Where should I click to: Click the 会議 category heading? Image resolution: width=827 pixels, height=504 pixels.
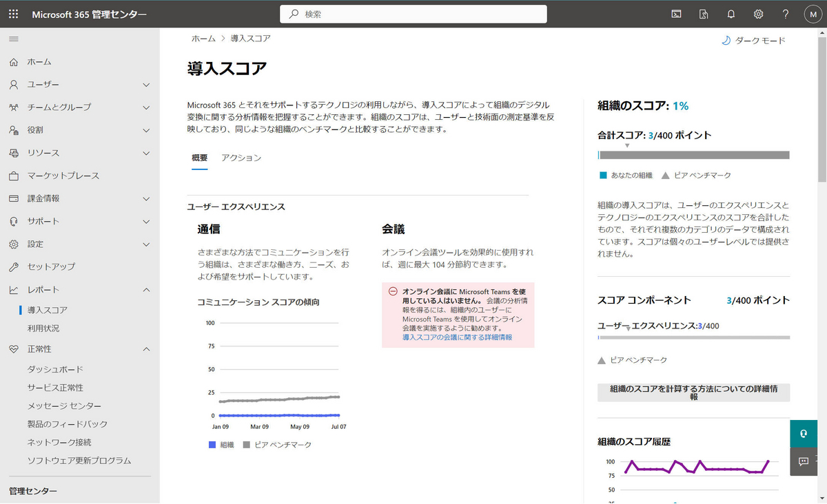[394, 229]
